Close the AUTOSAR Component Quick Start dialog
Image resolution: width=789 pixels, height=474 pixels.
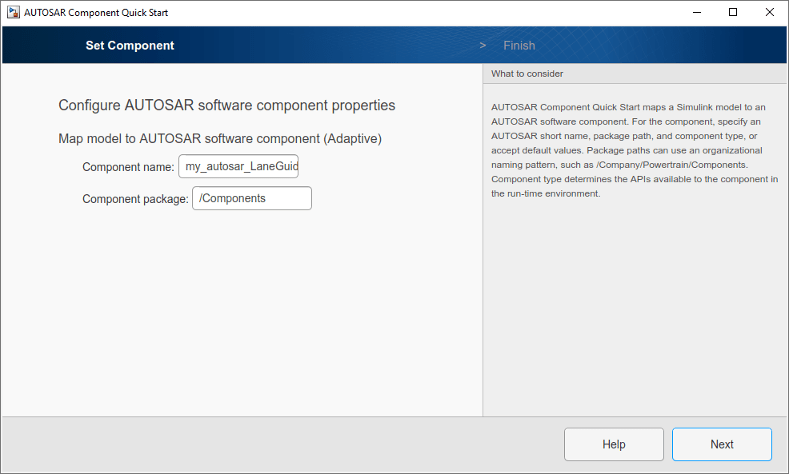click(x=769, y=12)
